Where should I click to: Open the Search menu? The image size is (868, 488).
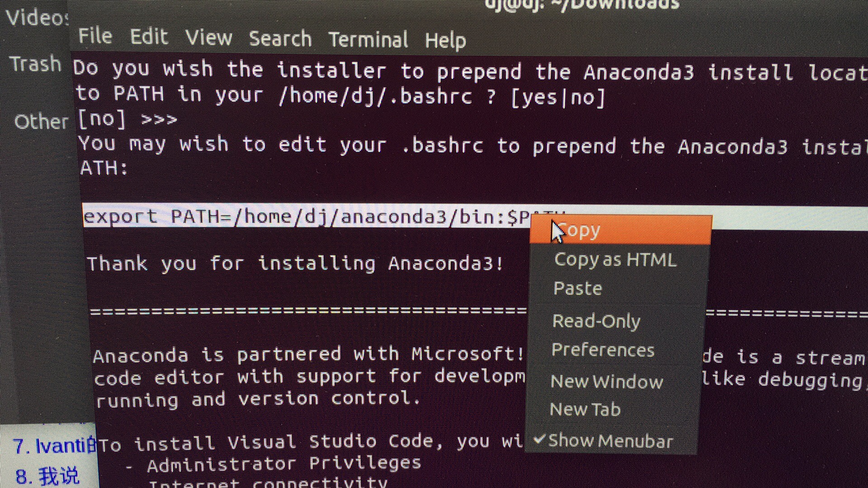pos(280,39)
